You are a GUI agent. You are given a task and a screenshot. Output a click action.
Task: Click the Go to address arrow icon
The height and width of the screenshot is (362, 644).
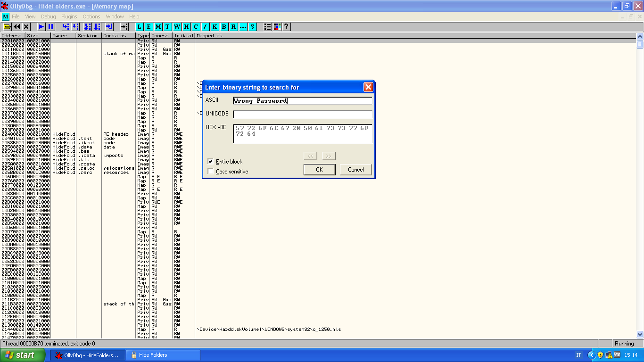[124, 27]
